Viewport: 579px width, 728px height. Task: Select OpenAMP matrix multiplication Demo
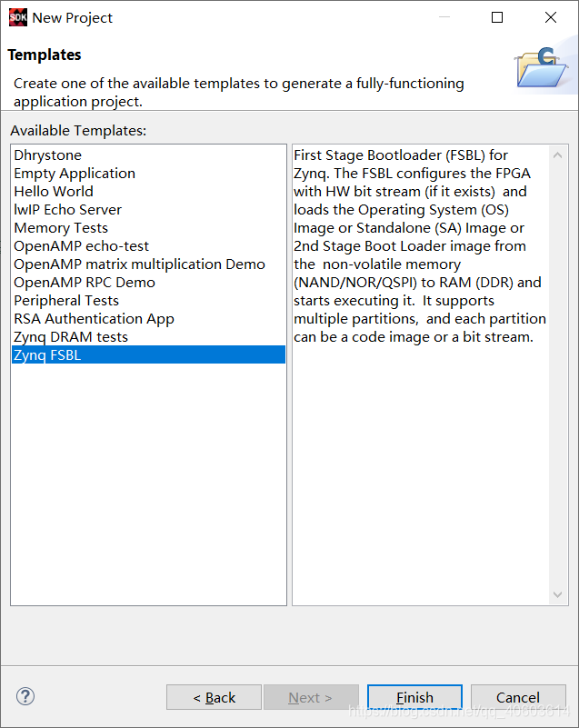coord(148,264)
